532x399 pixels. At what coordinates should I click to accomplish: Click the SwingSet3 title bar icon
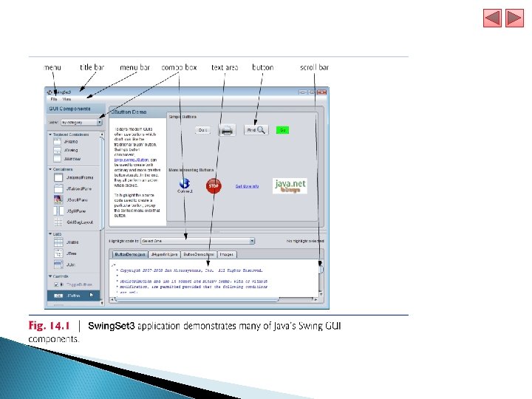pos(50,92)
